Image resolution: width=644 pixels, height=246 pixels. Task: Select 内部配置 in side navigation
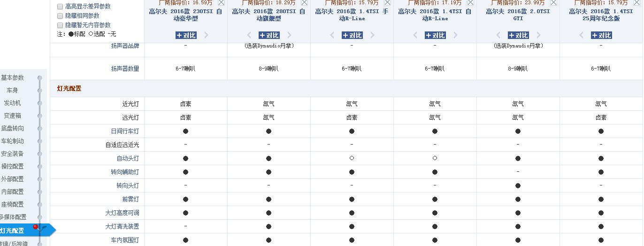(12, 192)
